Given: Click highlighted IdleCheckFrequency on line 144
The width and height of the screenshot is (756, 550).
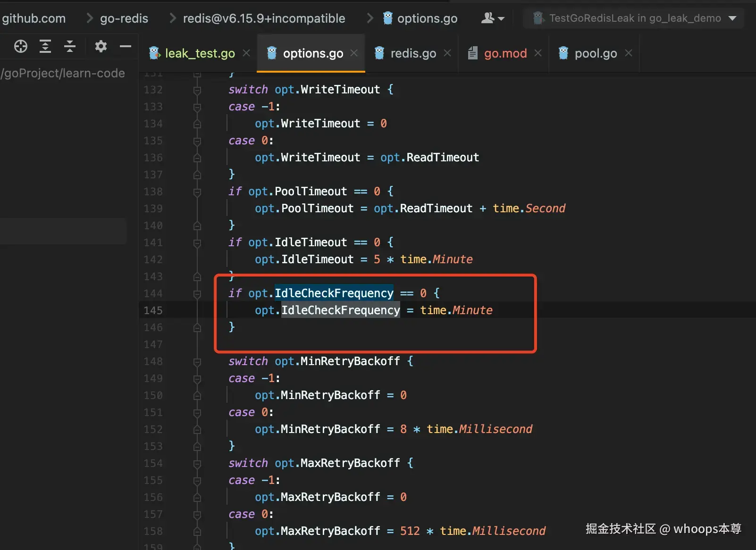Looking at the screenshot, I should [334, 293].
